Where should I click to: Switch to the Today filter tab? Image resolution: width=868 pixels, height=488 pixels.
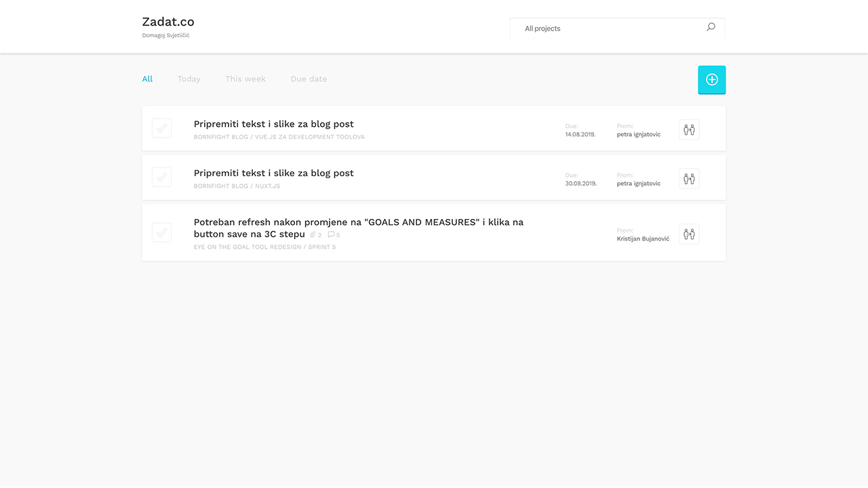(189, 79)
